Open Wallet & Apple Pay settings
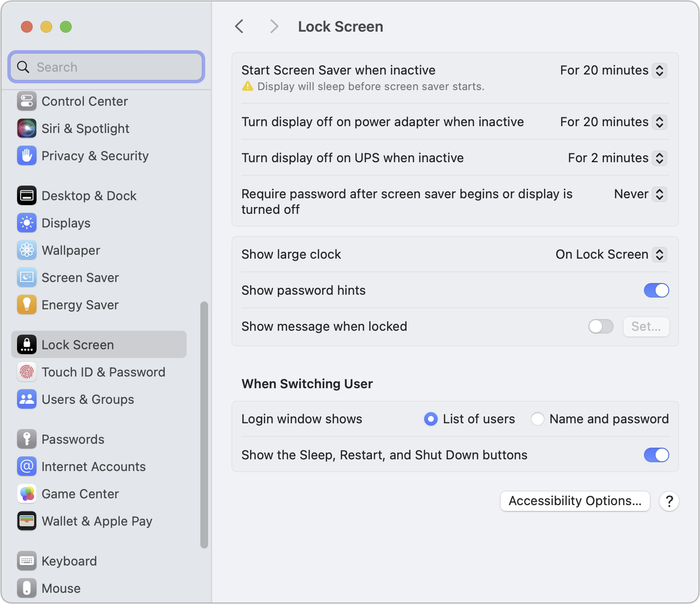Viewport: 700px width, 604px height. pyautogui.click(x=27, y=521)
